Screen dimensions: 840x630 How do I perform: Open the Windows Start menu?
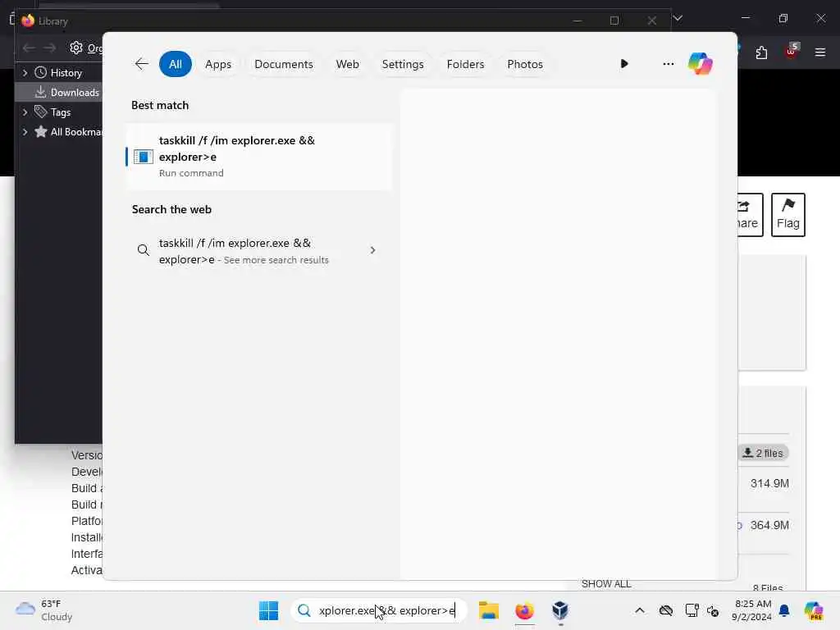pyautogui.click(x=268, y=610)
